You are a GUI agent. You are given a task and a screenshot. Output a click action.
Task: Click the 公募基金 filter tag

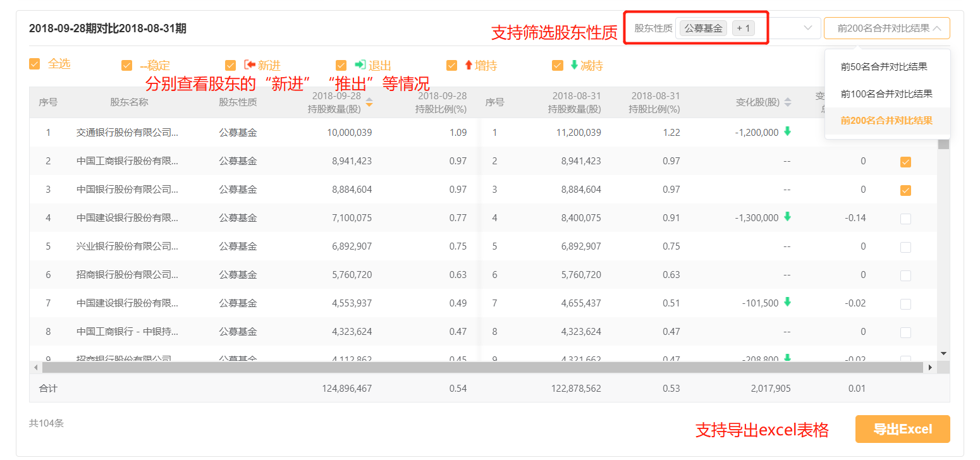703,28
